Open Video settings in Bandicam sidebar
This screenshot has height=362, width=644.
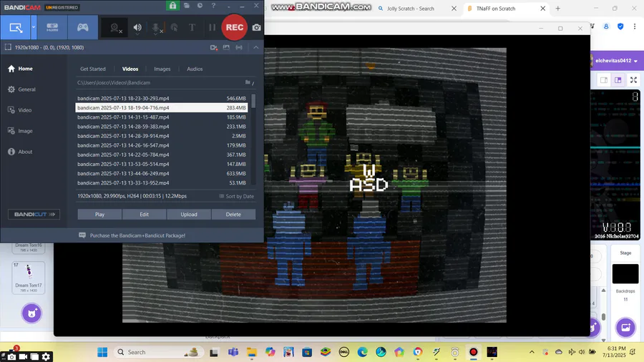[x=20, y=110]
